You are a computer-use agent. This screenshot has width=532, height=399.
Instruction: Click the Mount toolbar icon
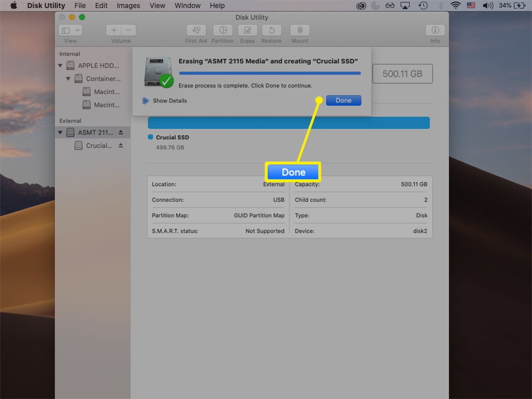300,30
